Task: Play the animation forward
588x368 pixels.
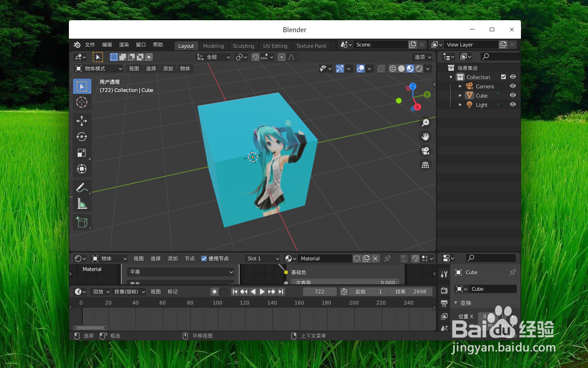Action: click(x=262, y=292)
